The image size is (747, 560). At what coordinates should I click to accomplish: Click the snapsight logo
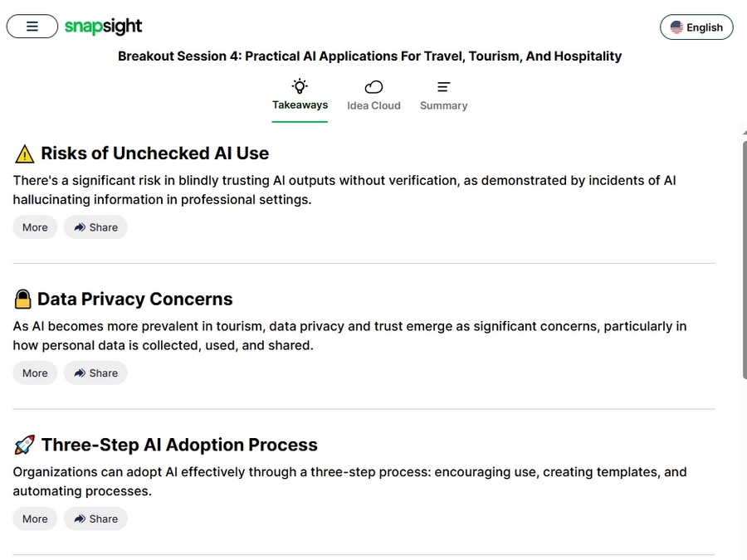point(104,27)
